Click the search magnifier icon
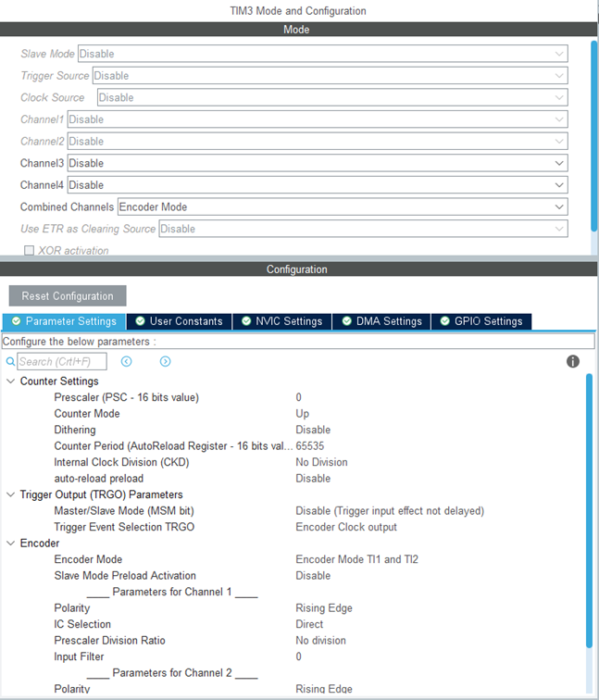The height and width of the screenshot is (700, 599). [10, 362]
